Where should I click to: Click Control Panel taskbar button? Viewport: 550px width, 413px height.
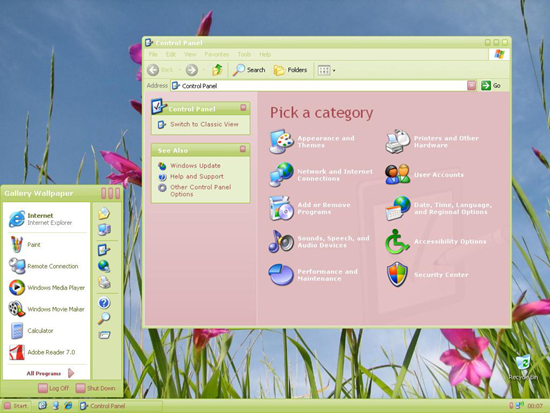(120, 406)
